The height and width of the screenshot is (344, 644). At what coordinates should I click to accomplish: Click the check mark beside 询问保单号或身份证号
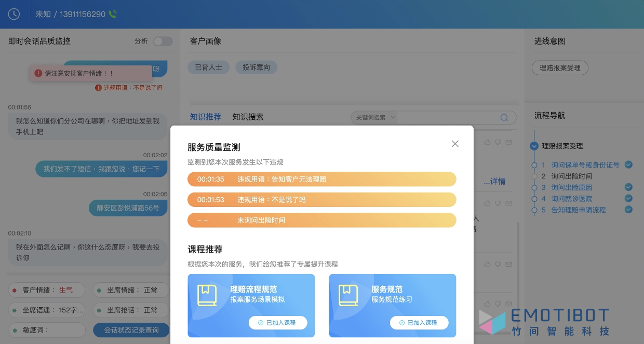coord(628,164)
